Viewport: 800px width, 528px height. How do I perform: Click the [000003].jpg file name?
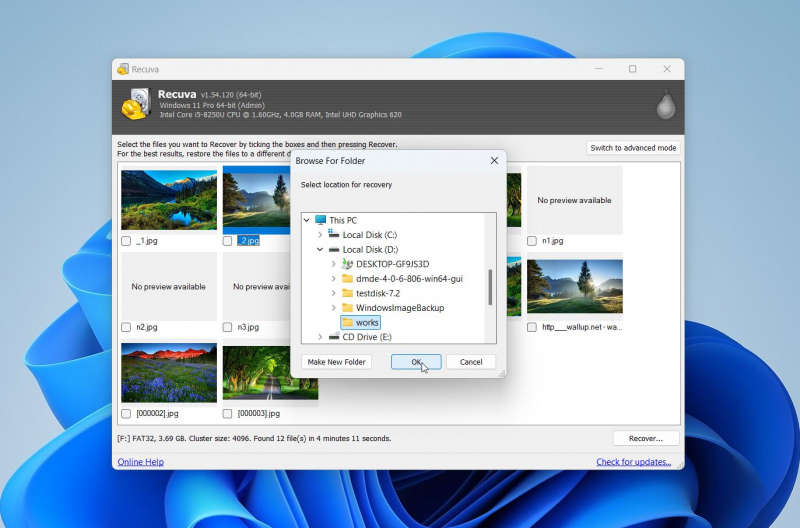click(x=259, y=414)
